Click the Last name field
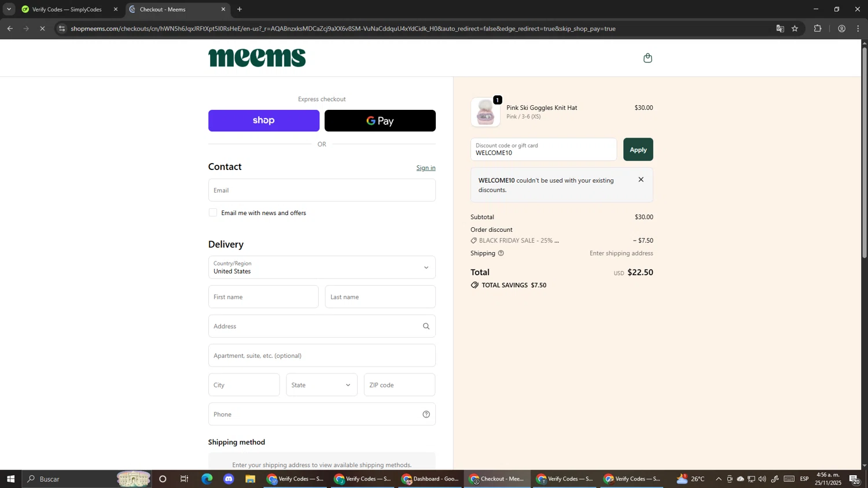The image size is (868, 488). [x=380, y=297]
